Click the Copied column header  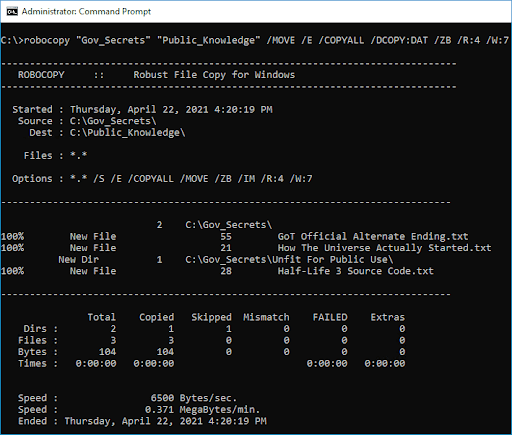click(157, 317)
